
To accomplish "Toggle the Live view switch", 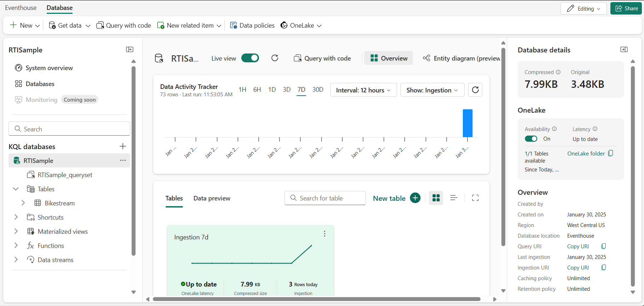I will coord(250,58).
